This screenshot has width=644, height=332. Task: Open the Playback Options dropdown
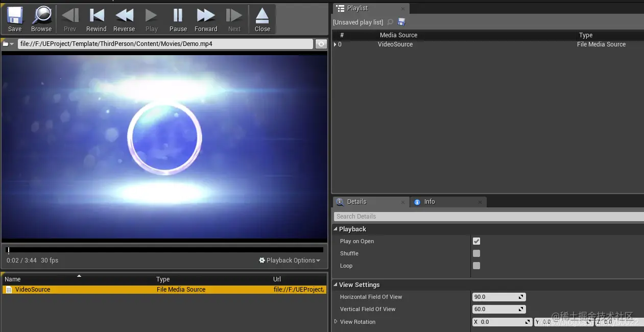[290, 260]
